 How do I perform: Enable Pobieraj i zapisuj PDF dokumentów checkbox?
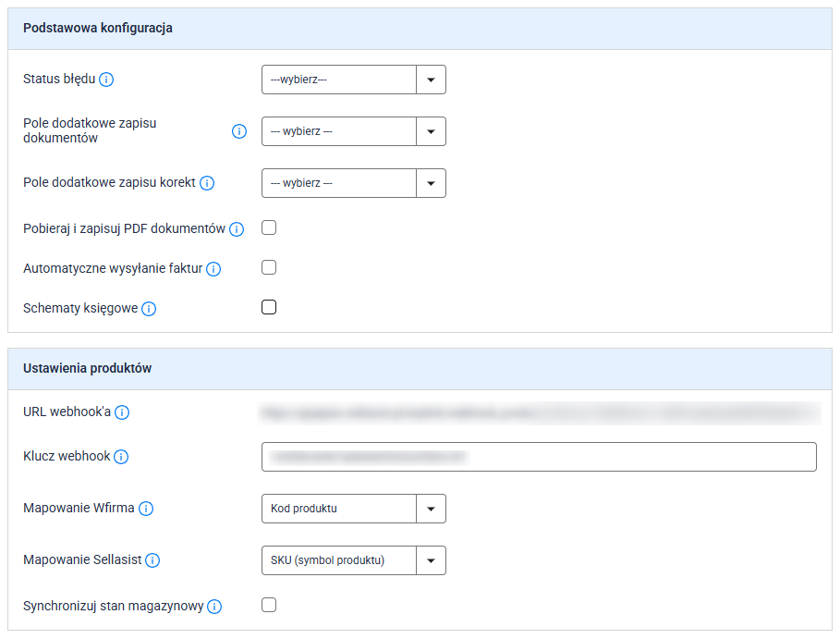(x=269, y=228)
